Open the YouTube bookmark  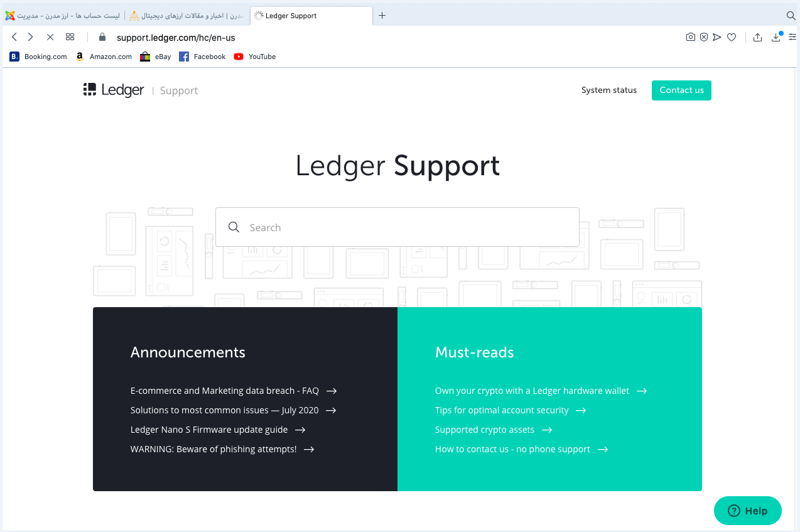[x=255, y=57]
